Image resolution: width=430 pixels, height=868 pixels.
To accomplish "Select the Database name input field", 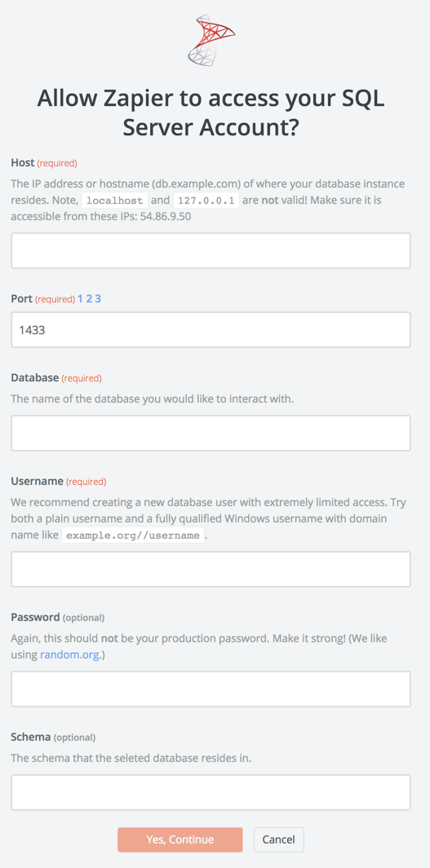I will point(211,433).
